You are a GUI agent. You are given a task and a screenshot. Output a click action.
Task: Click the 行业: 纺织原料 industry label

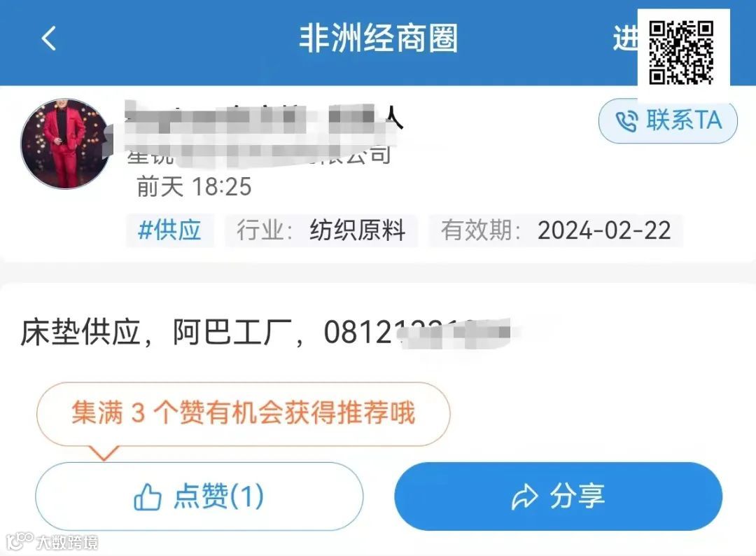[x=321, y=230]
